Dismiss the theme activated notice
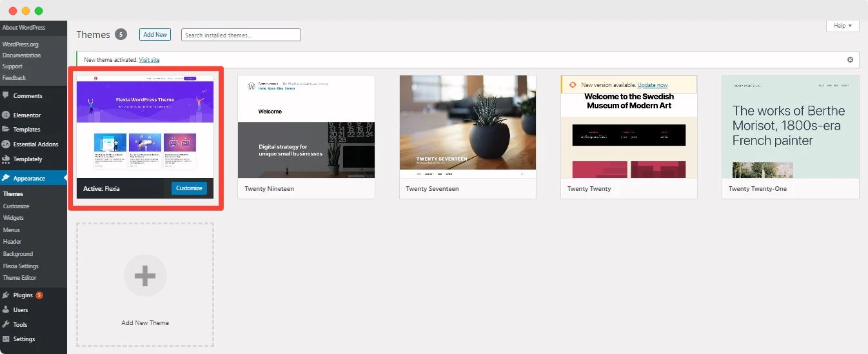The width and height of the screenshot is (868, 354). click(x=850, y=60)
